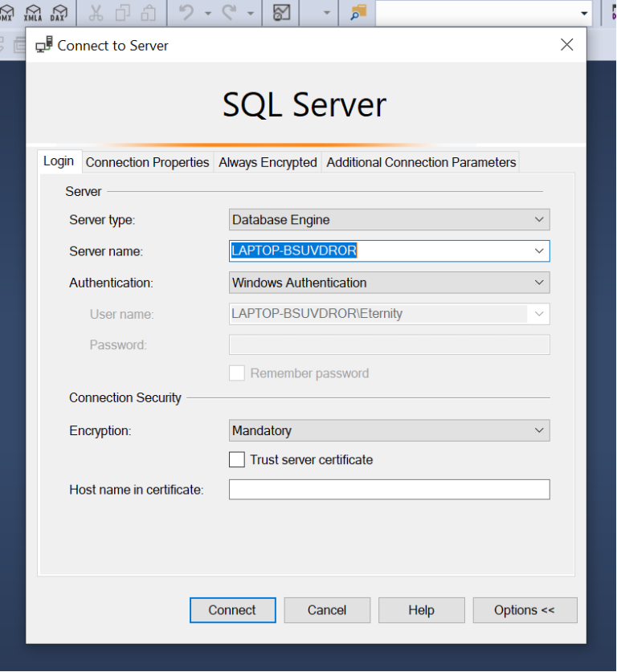Click the Connect button
617x672 pixels.
point(232,610)
